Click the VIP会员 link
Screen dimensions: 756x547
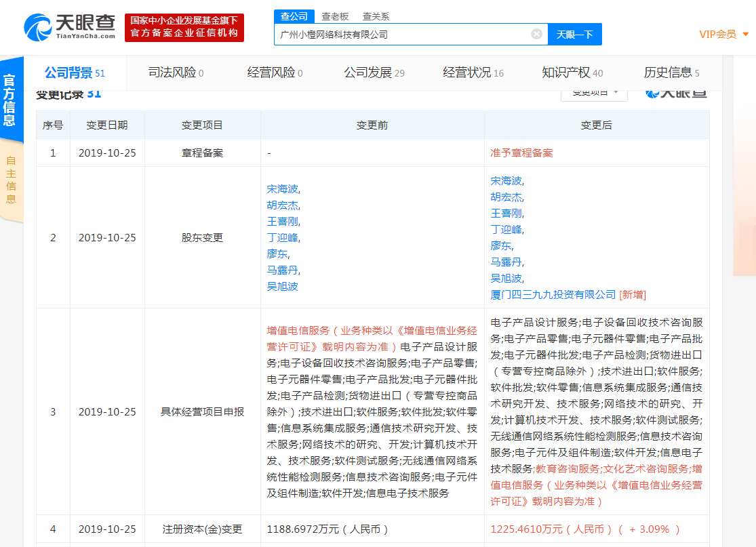click(x=717, y=34)
